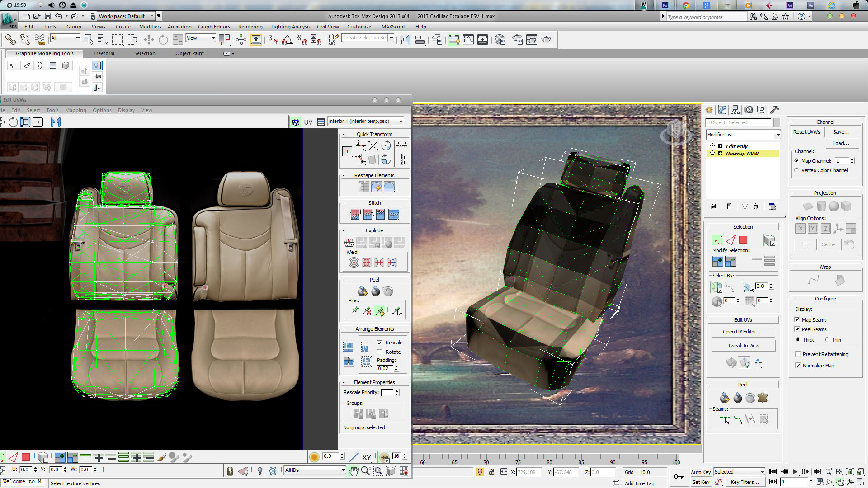The width and height of the screenshot is (868, 488).
Task: Click the Reset UVWs button
Action: 807,132
